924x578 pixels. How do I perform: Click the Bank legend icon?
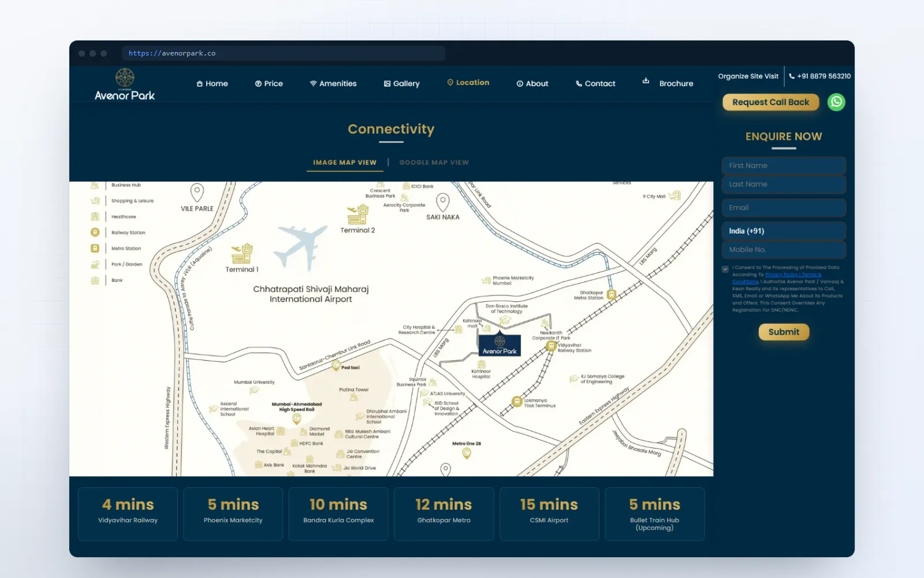tap(95, 280)
